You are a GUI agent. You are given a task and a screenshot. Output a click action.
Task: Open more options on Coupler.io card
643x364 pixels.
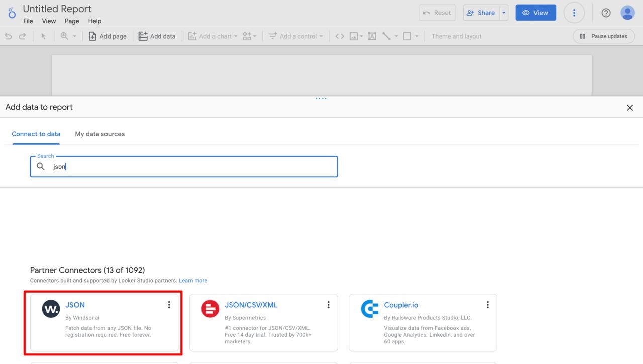pos(487,305)
